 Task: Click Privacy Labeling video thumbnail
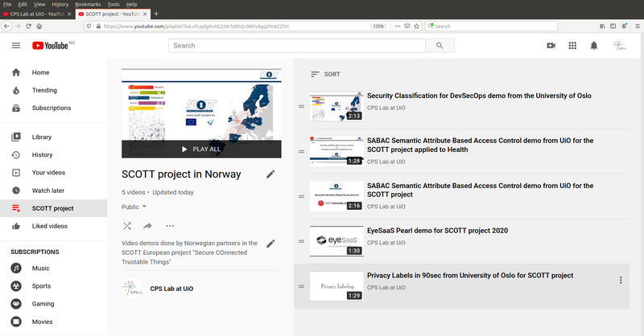pos(336,286)
